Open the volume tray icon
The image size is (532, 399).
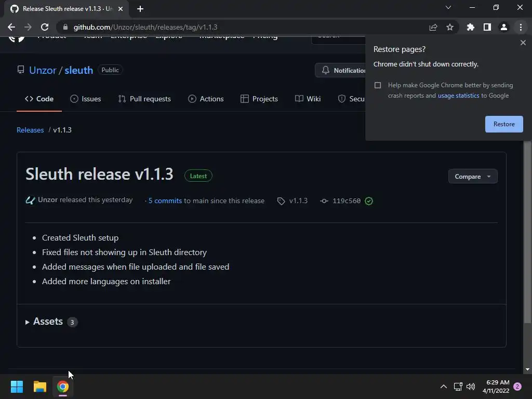click(471, 387)
